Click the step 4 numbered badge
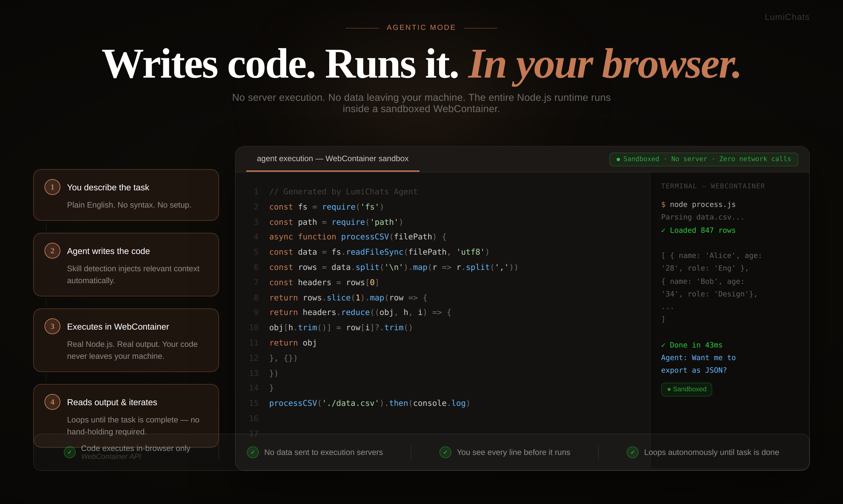 coord(52,402)
